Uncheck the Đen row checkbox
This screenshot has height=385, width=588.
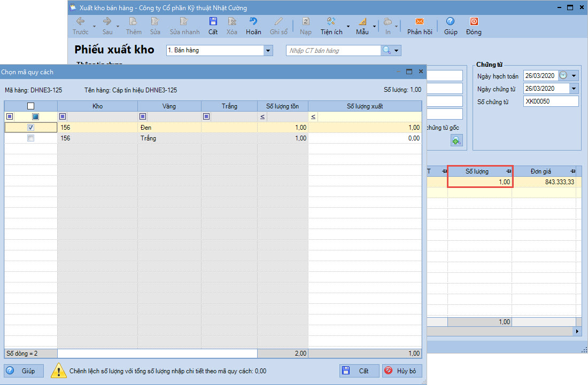[31, 128]
